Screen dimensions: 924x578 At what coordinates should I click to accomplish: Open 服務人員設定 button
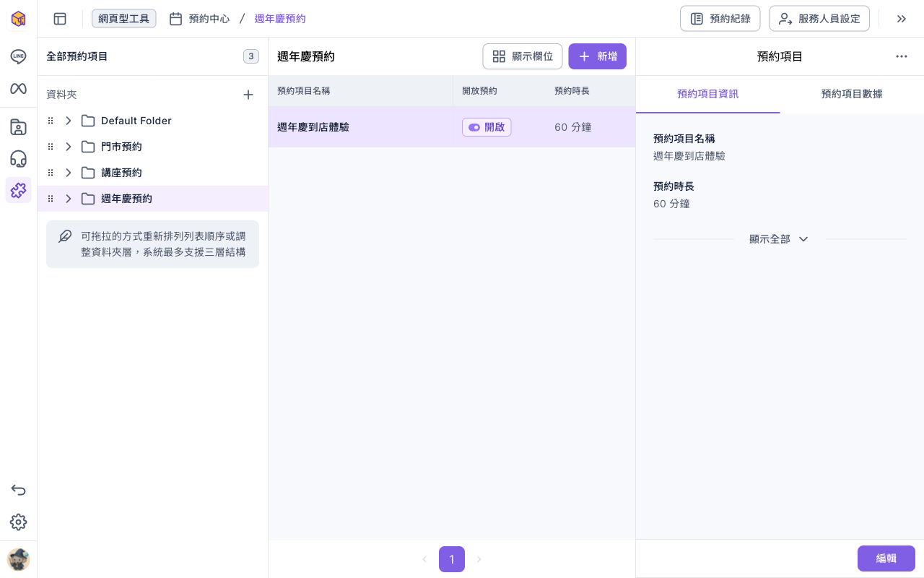819,19
